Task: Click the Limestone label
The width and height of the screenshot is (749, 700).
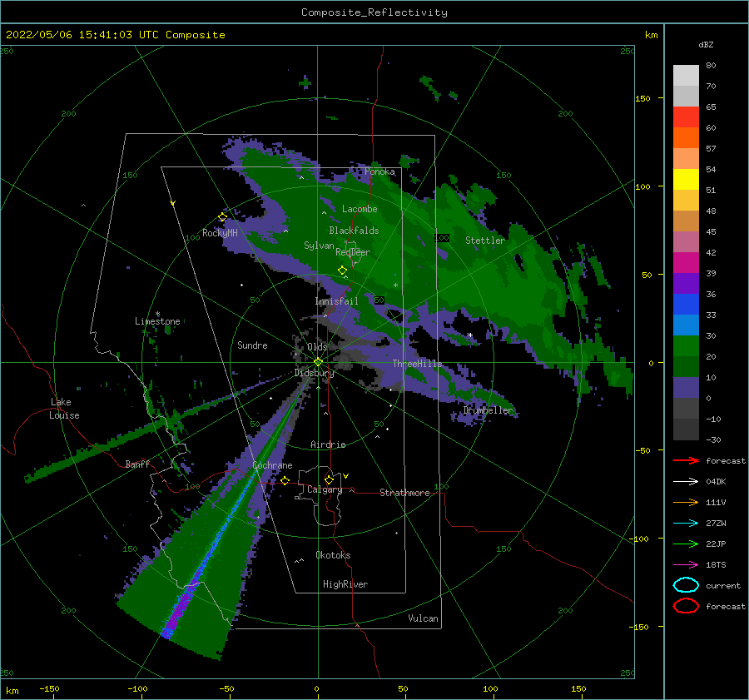Action: [x=157, y=321]
